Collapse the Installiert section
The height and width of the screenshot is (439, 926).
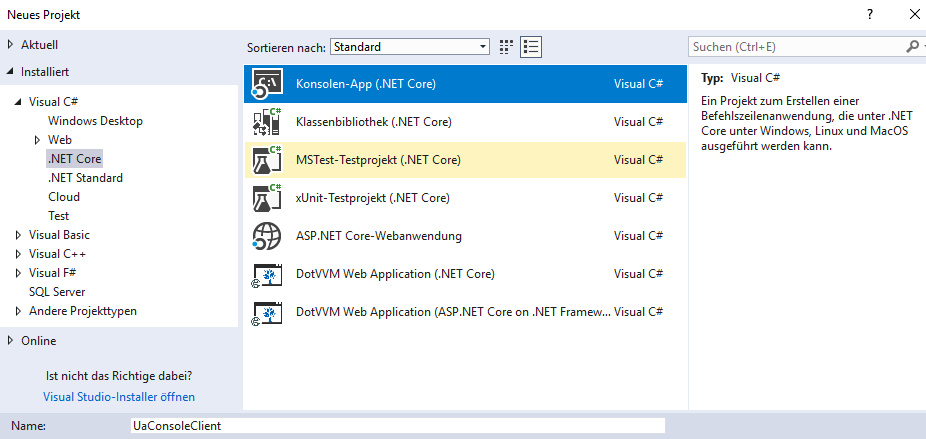click(11, 72)
